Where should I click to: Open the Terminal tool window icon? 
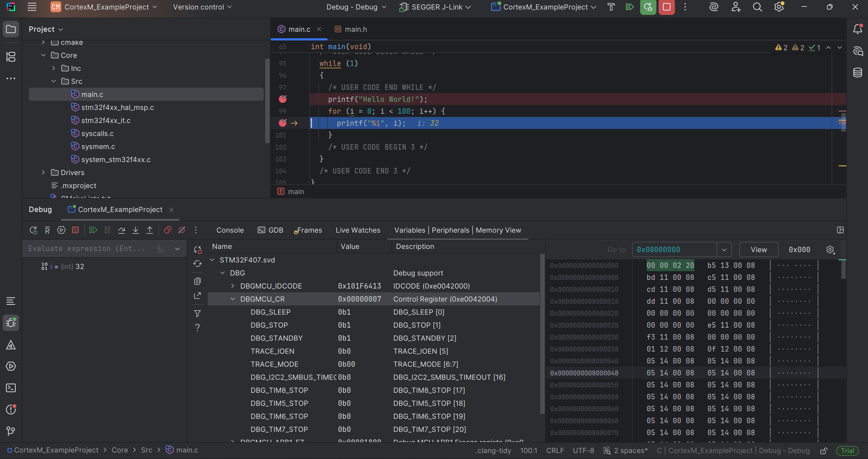tap(11, 388)
